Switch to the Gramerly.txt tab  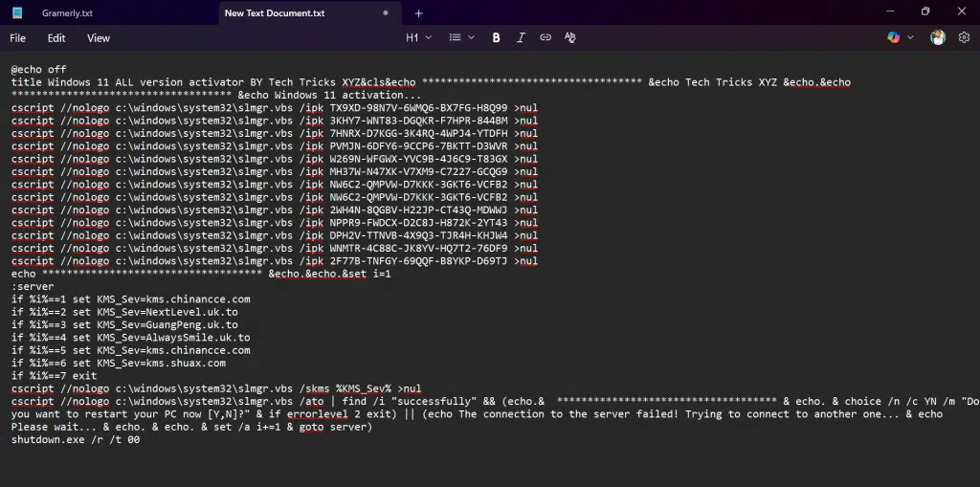(67, 13)
